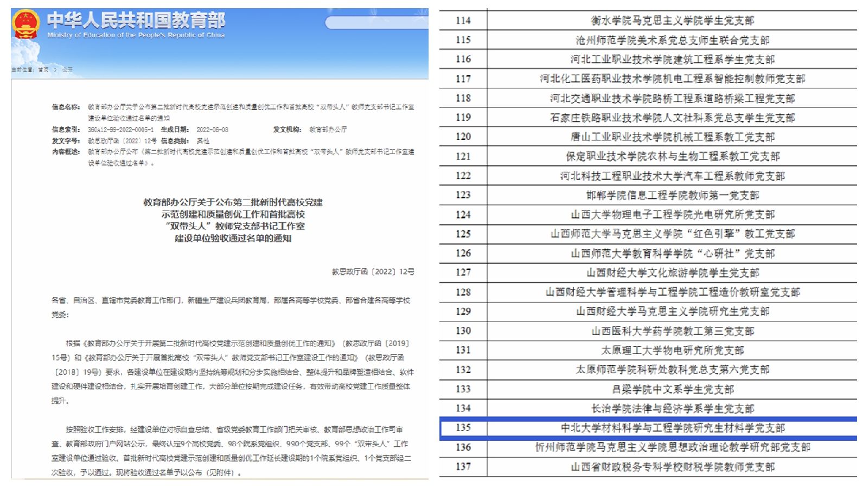Image resolution: width=868 pixels, height=488 pixels.
Task: Click the national emblem logo icon
Action: (25, 24)
